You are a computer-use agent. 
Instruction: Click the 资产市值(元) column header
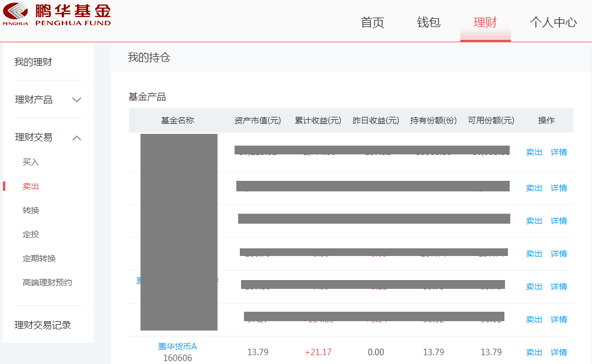point(257,121)
